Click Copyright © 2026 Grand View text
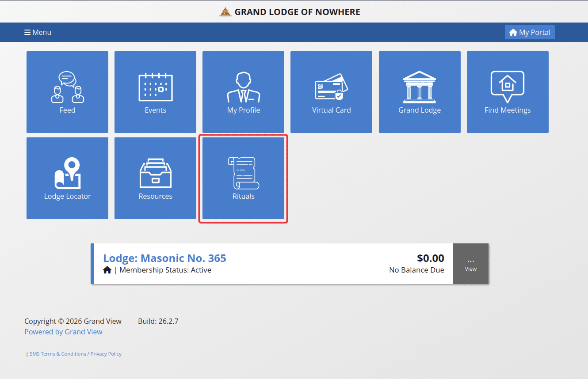 (73, 321)
